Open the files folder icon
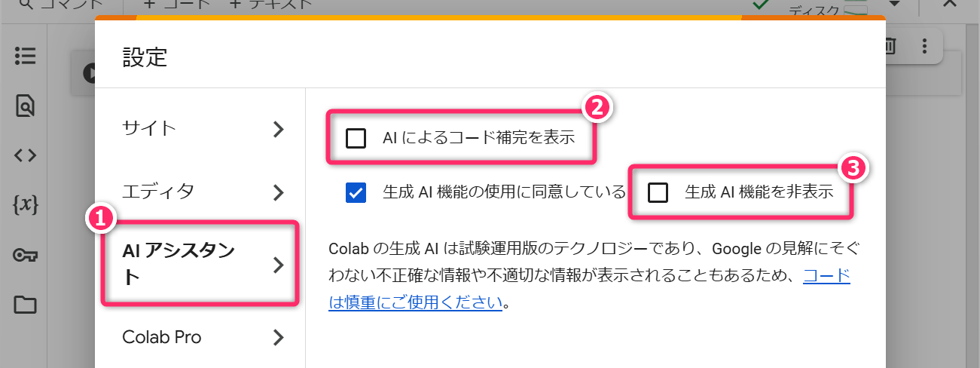Image resolution: width=980 pixels, height=368 pixels. (25, 305)
